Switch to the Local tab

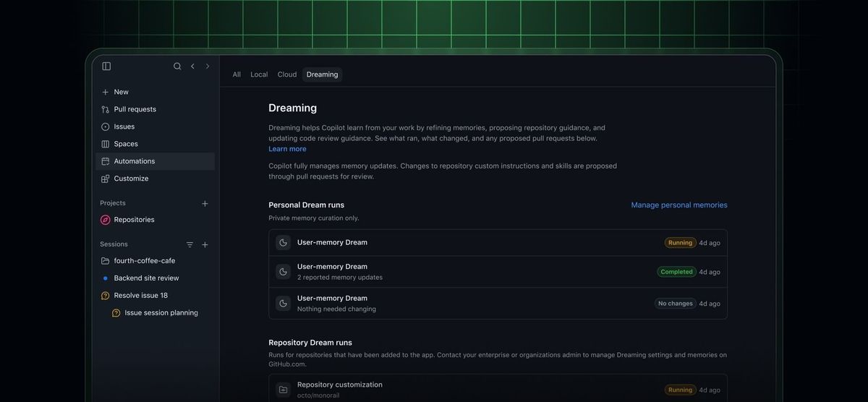259,74
